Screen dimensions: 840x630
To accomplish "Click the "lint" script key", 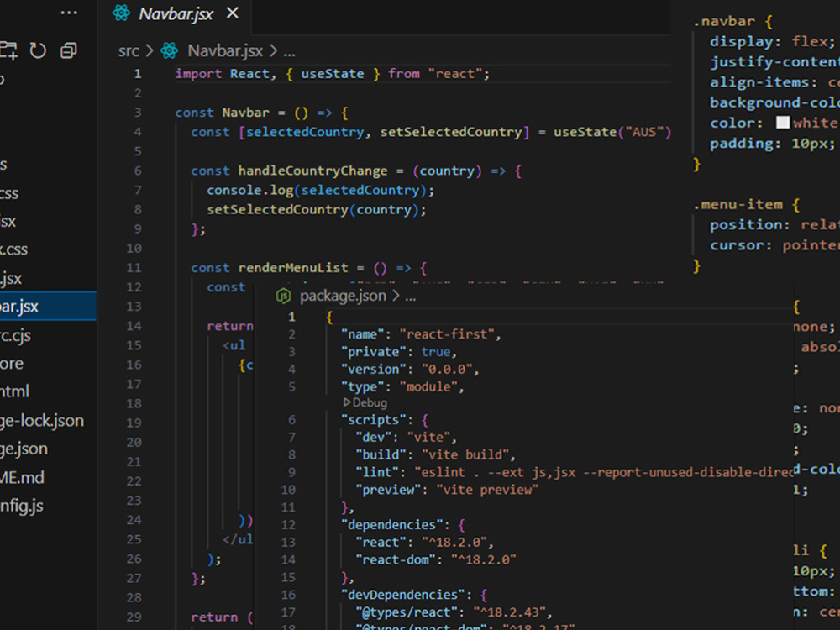I will coord(377,472).
